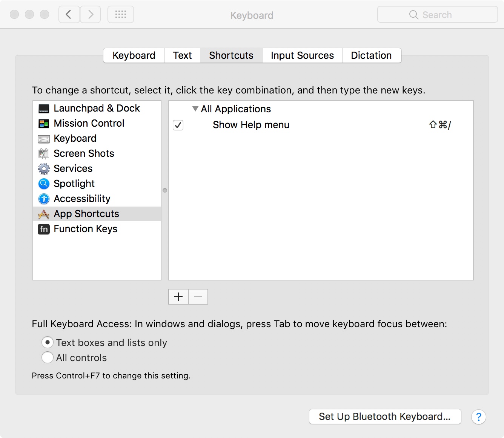Screen dimensions: 504x438
Task: Click the Mission Control icon
Action: point(44,124)
